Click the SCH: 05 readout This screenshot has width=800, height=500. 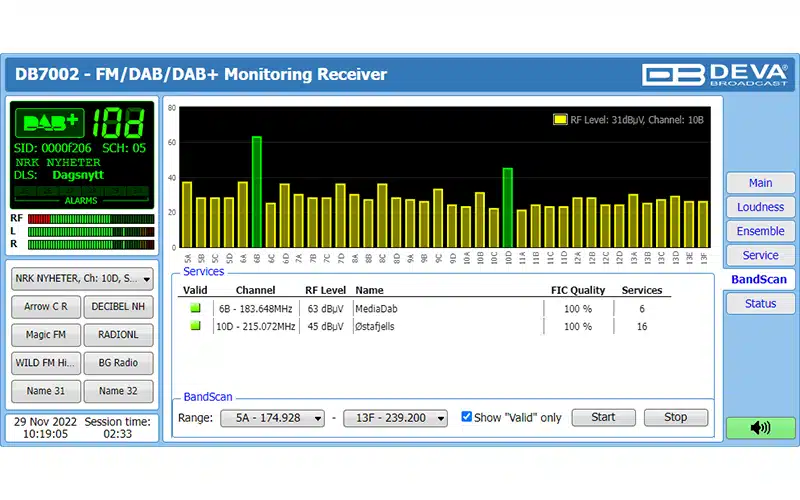(124, 148)
